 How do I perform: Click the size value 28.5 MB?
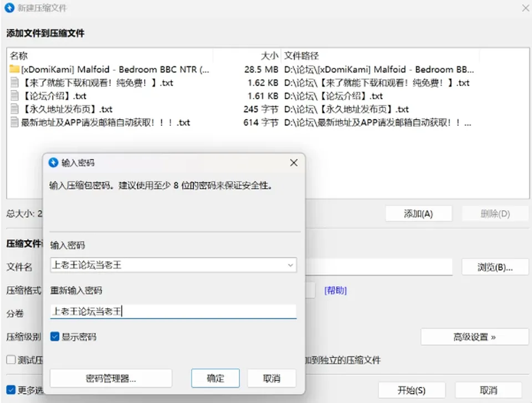[261, 70]
